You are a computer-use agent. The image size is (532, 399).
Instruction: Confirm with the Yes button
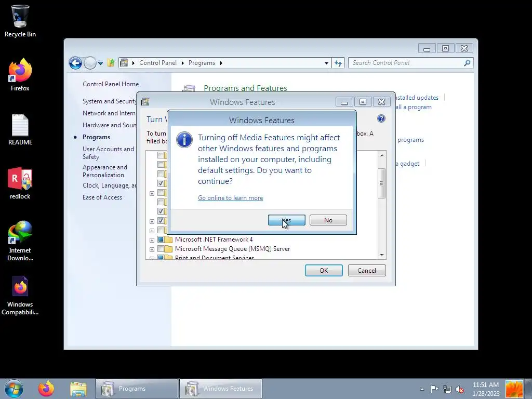click(287, 220)
